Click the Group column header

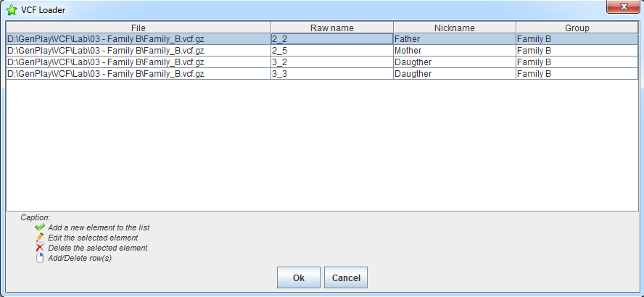click(x=577, y=28)
